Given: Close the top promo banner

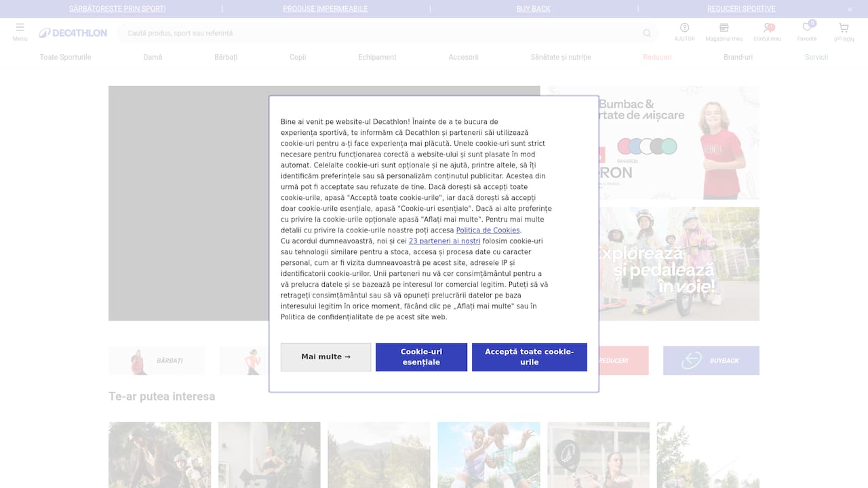Looking at the screenshot, I should (850, 9).
